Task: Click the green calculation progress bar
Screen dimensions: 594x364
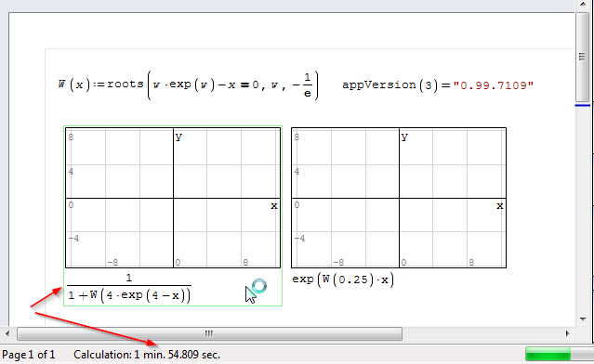Action: tap(548, 354)
